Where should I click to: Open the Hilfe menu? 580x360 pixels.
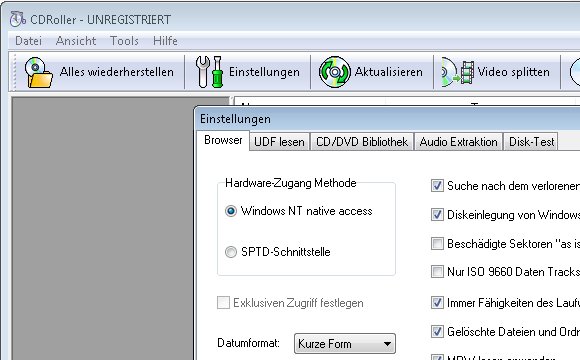(x=165, y=40)
